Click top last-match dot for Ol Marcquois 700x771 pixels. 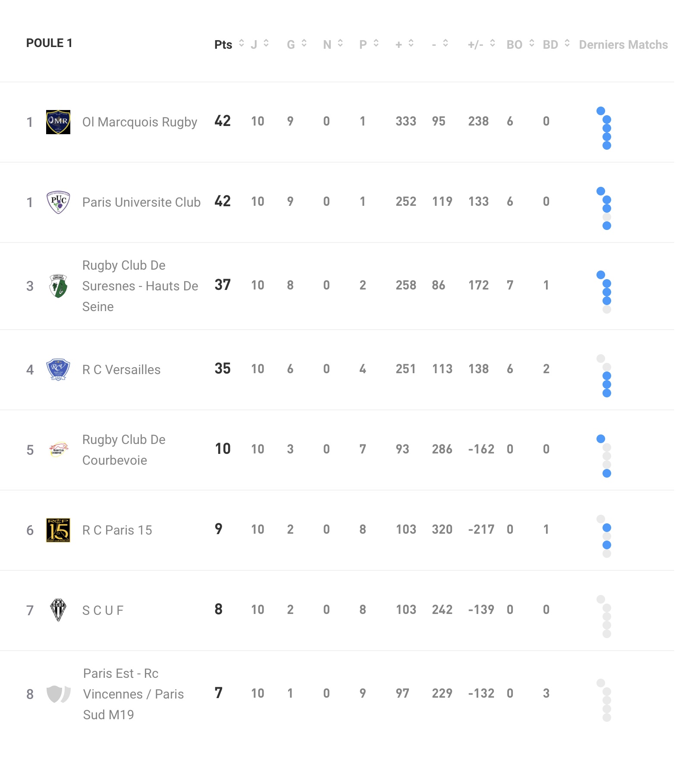click(x=601, y=111)
